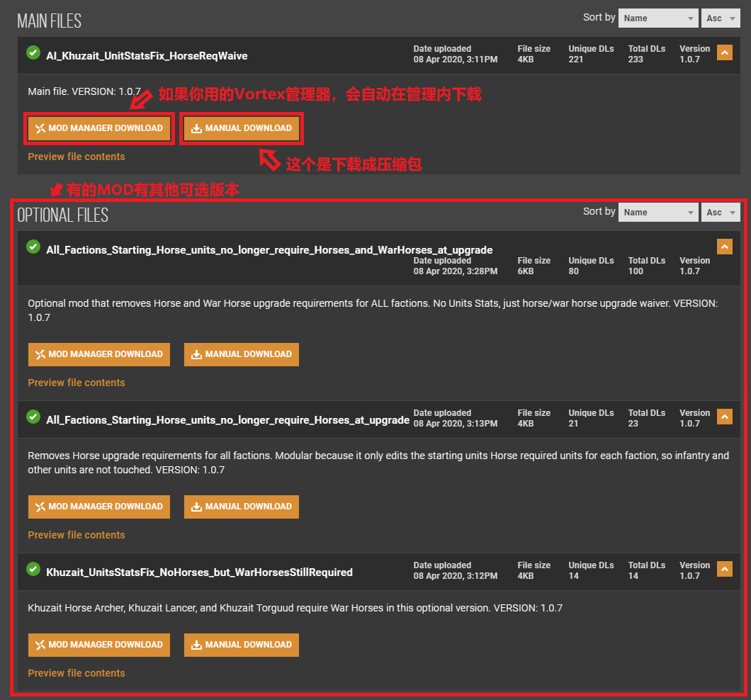This screenshot has width=751, height=700.
Task: Click green checkmark beside AI_Khuzait_UnitStatsFix_HorseReqWaive
Action: click(33, 52)
